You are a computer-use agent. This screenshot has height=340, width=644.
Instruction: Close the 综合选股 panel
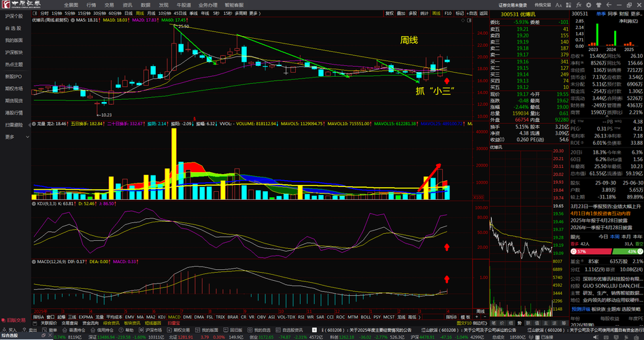point(50,335)
